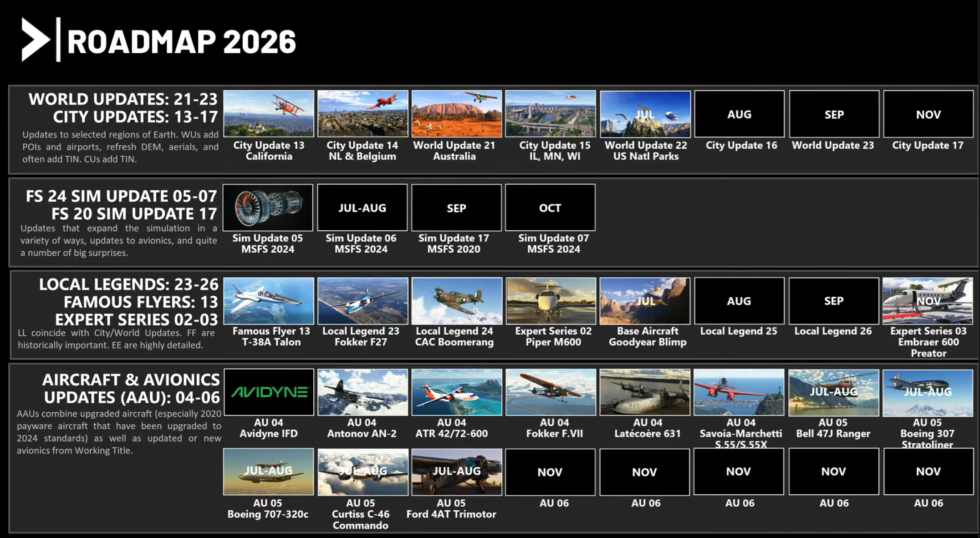Click the NOV City Update 17 tile
Viewport: 980px width, 538px height.
click(929, 114)
